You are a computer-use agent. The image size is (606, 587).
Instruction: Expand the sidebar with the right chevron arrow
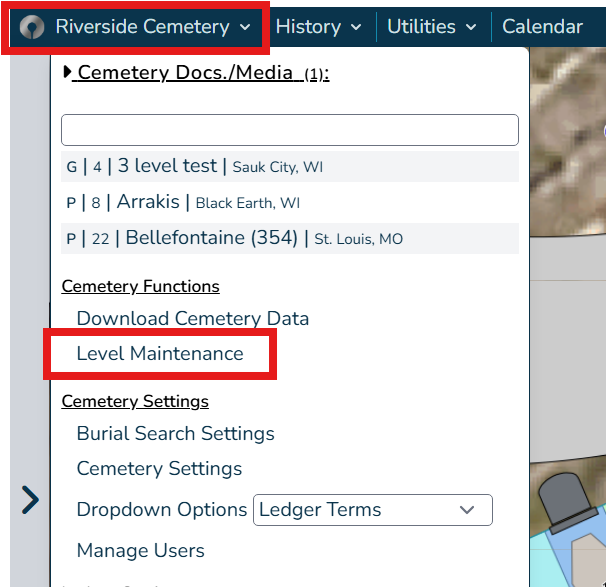30,500
